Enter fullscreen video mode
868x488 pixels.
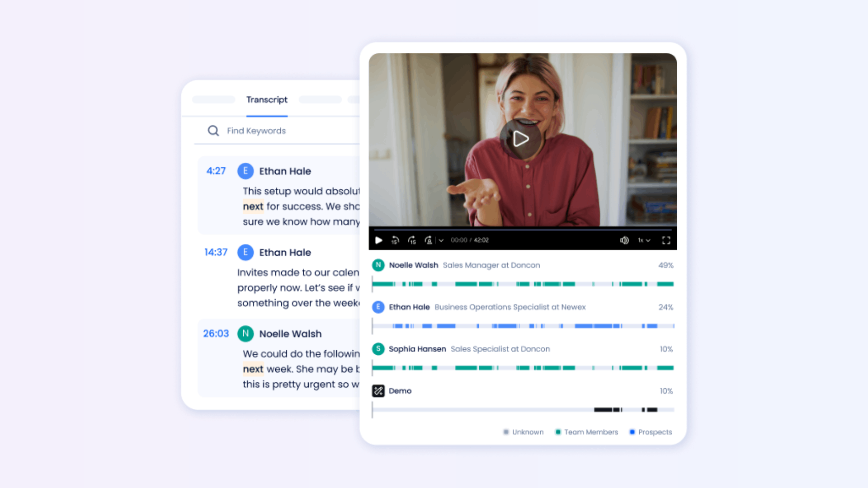tap(666, 240)
